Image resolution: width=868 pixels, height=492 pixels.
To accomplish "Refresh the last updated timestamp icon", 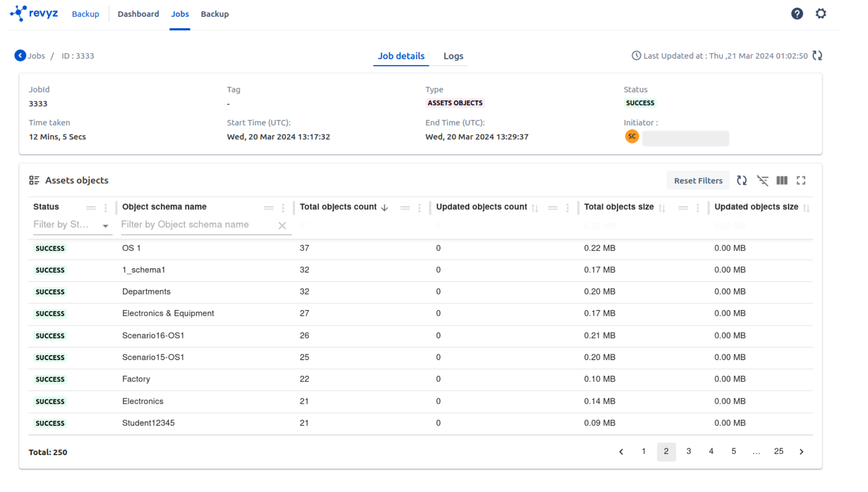I will pyautogui.click(x=818, y=56).
